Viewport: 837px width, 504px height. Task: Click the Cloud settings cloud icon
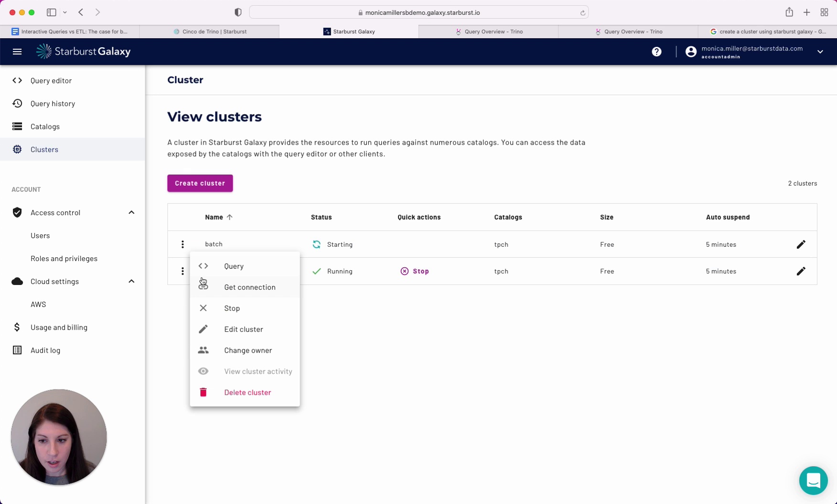[x=17, y=281]
